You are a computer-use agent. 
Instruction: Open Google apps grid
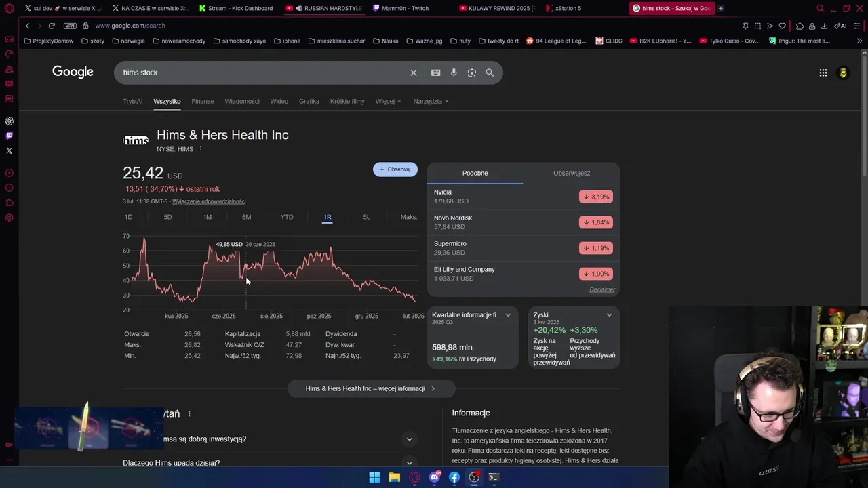pos(823,73)
